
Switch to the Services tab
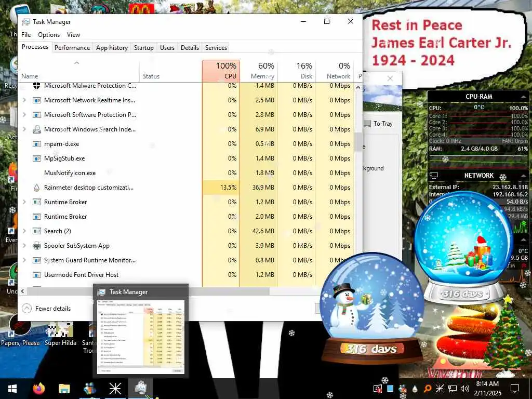pos(216,47)
